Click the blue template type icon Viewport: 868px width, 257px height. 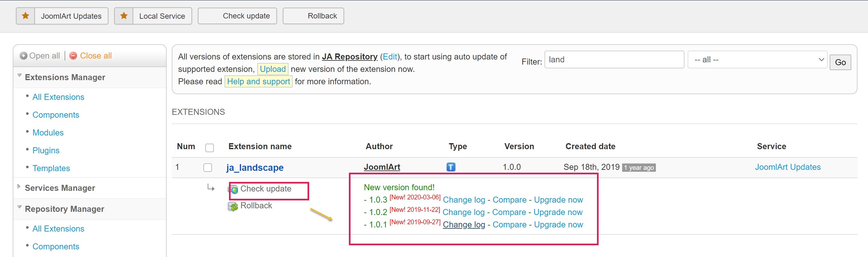(451, 167)
